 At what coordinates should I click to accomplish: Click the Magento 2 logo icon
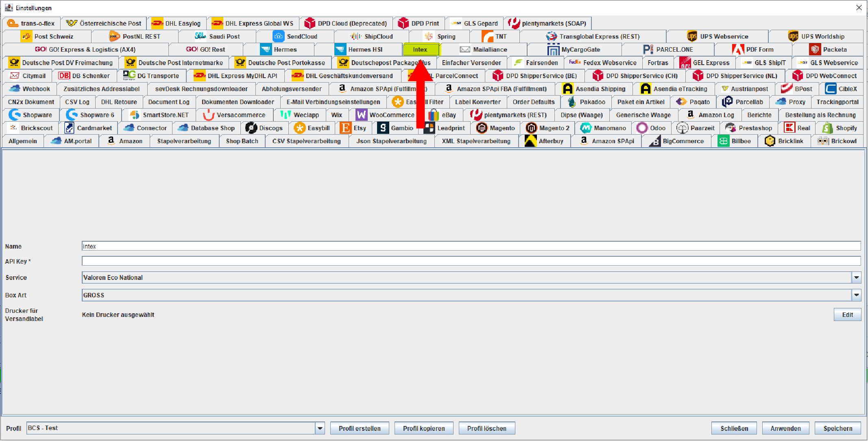click(x=531, y=128)
